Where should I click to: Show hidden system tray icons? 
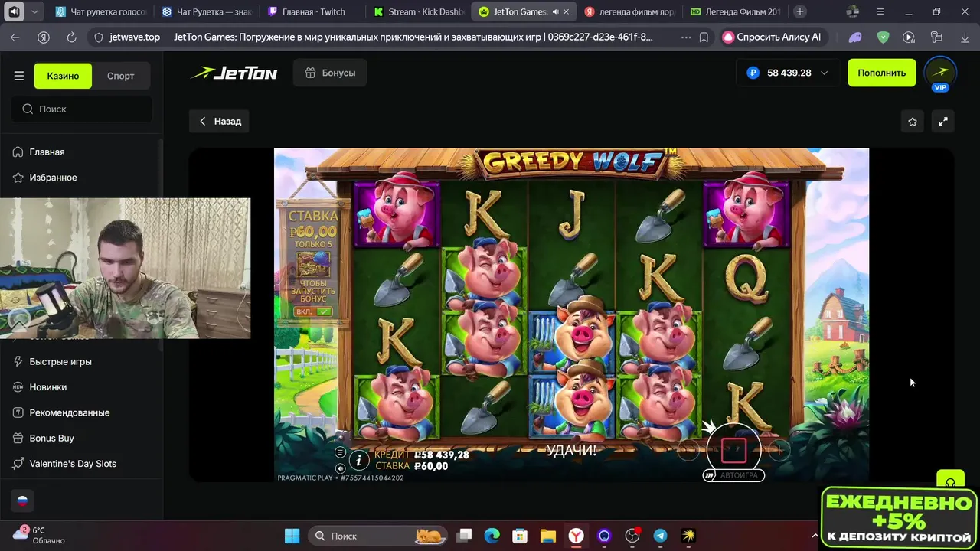click(814, 536)
